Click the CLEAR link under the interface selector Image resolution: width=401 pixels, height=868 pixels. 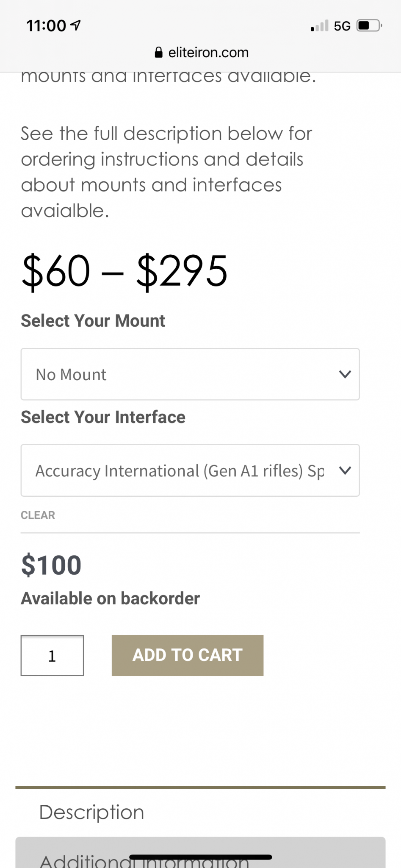coord(38,515)
